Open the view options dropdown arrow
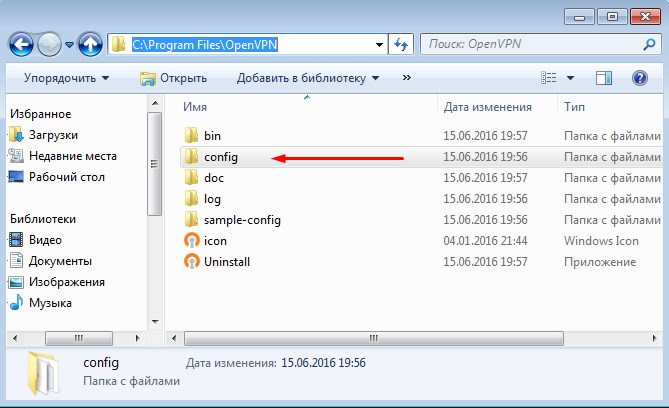This screenshot has height=408, width=669. click(570, 78)
